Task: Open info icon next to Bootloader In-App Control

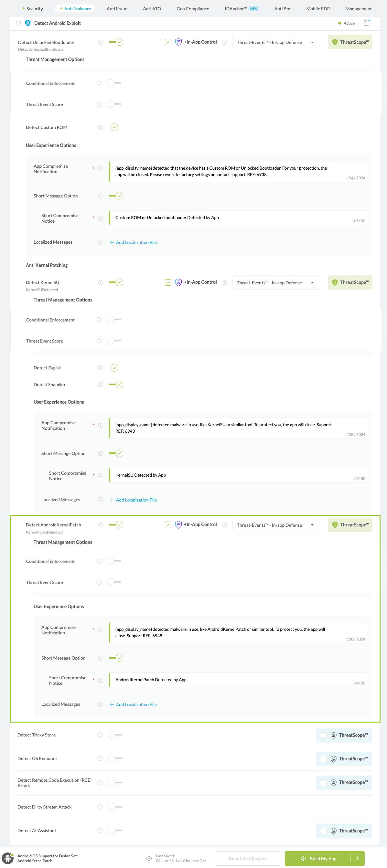Action: [224, 42]
